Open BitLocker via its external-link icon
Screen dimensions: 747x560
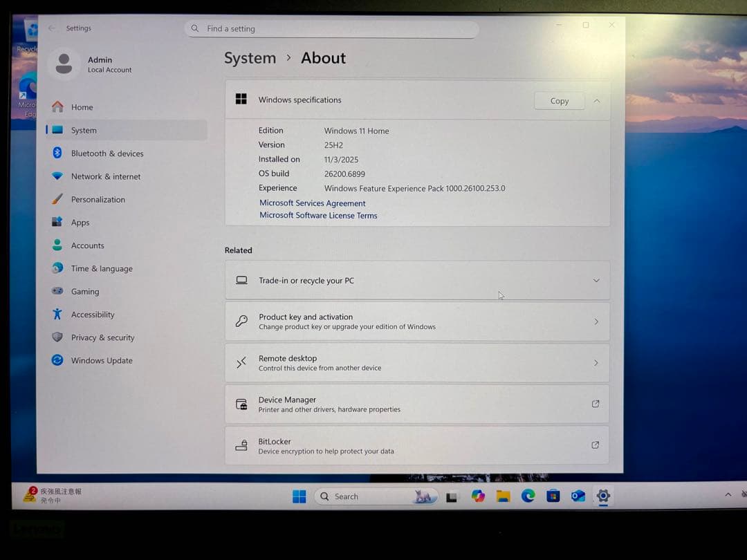595,445
